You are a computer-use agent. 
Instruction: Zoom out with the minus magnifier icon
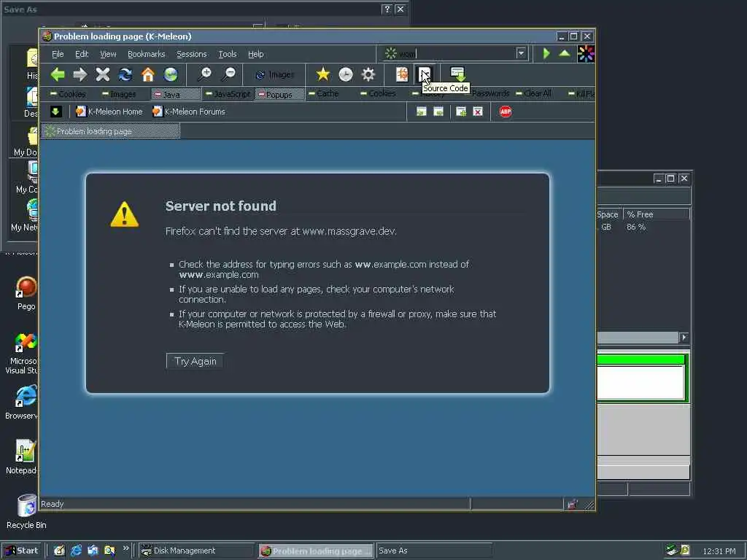tap(228, 74)
